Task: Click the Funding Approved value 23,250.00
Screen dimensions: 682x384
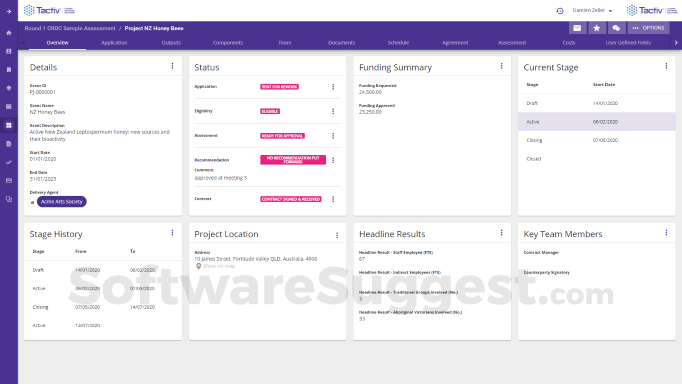Action: click(x=370, y=112)
